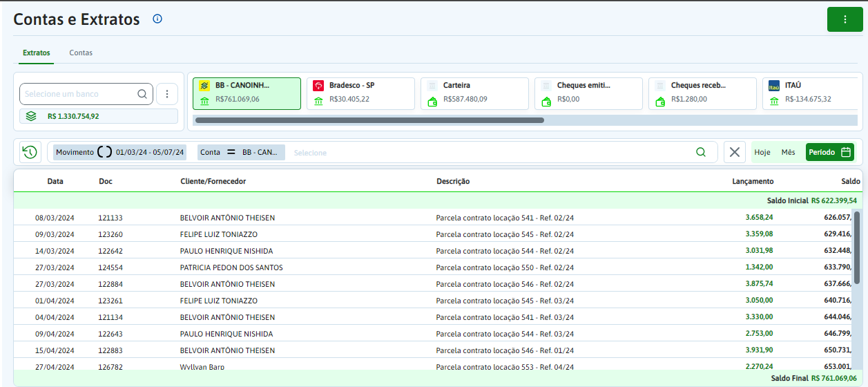Click the bank search magnifier icon

[142, 94]
